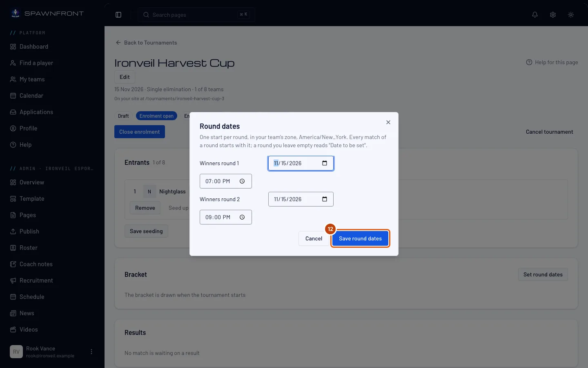588x368 pixels.
Task: Click the Help for this page icon
Action: (529, 62)
